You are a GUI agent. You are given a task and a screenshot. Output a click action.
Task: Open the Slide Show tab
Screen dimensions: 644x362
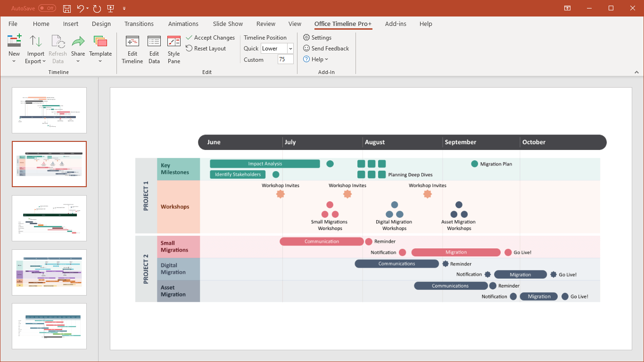click(227, 24)
